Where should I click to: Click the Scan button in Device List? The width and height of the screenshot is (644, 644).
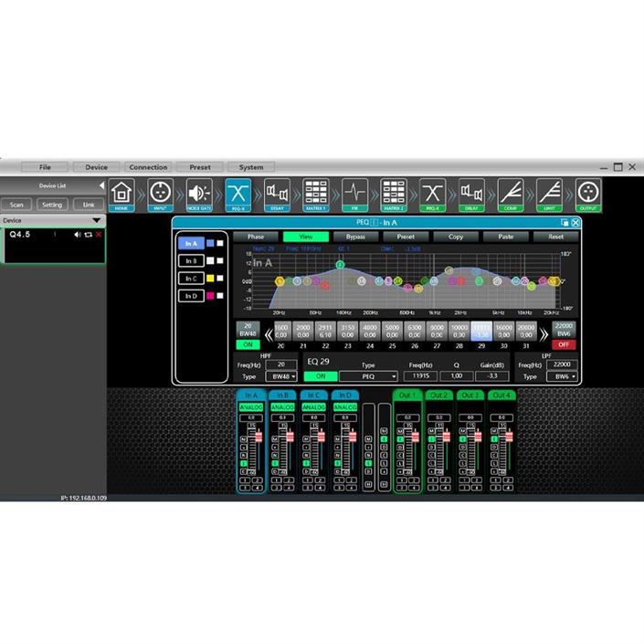pos(17,205)
